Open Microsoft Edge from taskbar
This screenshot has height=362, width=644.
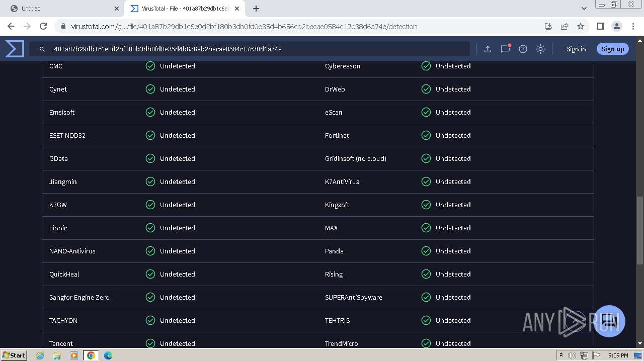tap(108, 355)
